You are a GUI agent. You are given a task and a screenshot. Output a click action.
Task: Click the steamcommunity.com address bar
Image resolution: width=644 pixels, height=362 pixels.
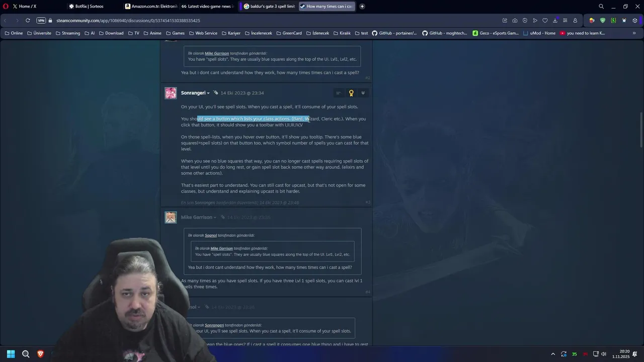pyautogui.click(x=128, y=21)
